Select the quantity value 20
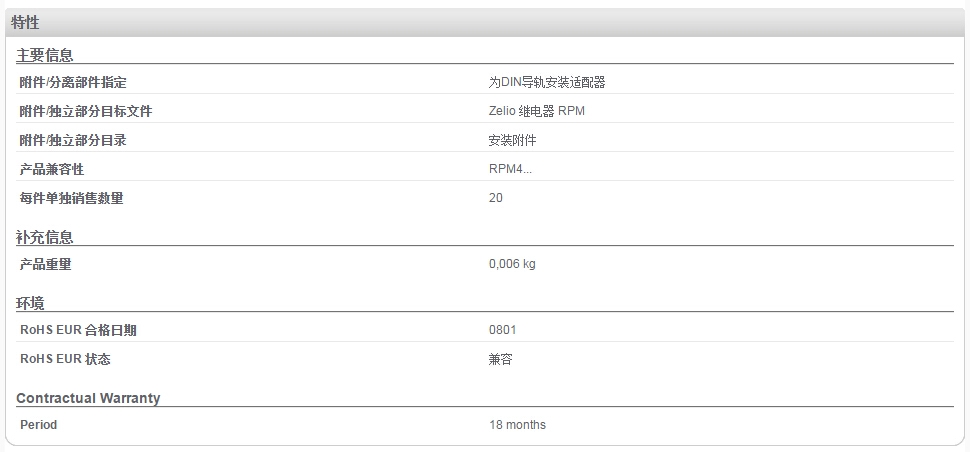The width and height of the screenshot is (970, 452). (496, 198)
